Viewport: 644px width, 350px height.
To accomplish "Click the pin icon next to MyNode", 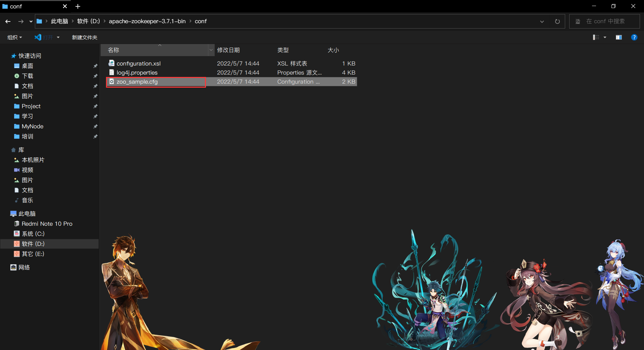I will coord(95,126).
